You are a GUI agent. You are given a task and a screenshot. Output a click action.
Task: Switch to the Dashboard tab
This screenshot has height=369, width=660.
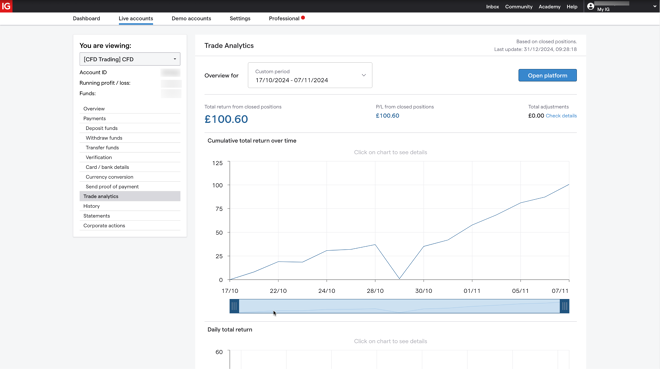(86, 19)
